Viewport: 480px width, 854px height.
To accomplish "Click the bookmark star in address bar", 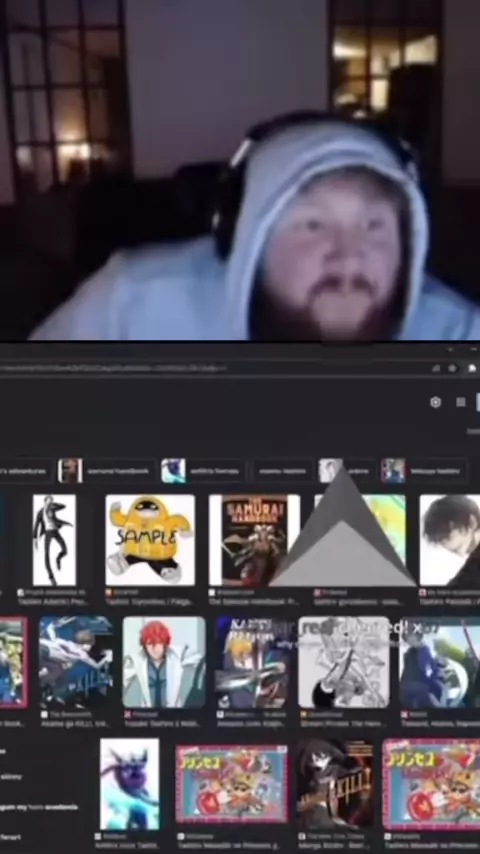I will (452, 368).
